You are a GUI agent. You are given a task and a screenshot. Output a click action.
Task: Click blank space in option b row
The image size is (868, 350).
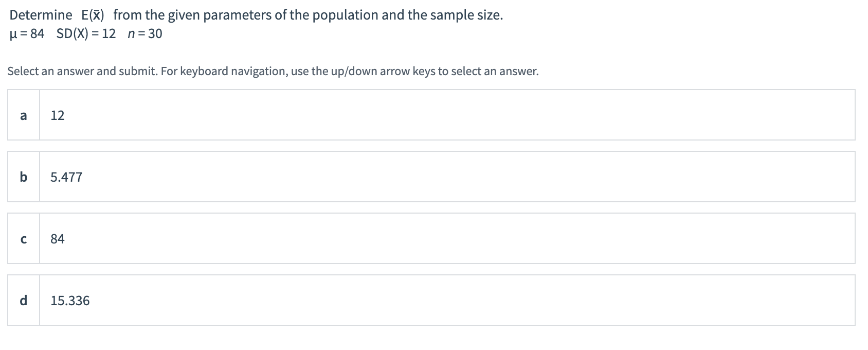click(446, 177)
